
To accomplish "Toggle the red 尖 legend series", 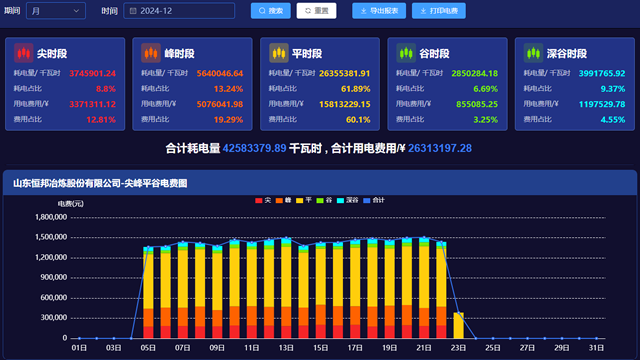I will pos(262,200).
